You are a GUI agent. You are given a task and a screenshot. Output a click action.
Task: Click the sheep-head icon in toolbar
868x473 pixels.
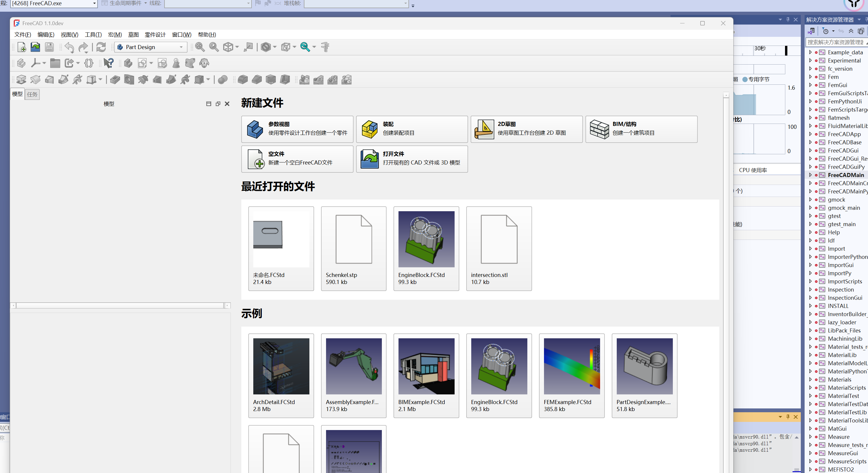[204, 63]
